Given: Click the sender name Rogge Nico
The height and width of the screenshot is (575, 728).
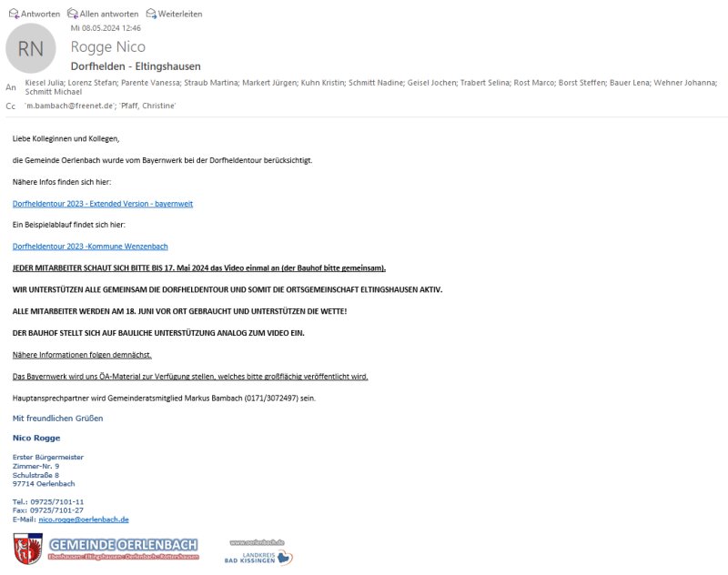Looking at the screenshot, I should [x=108, y=47].
